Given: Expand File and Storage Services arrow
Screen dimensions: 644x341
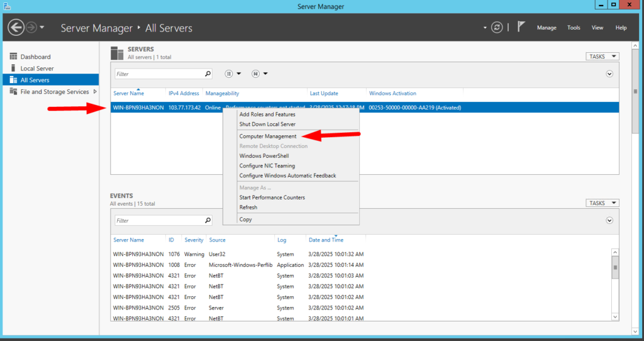Looking at the screenshot, I should click(95, 92).
